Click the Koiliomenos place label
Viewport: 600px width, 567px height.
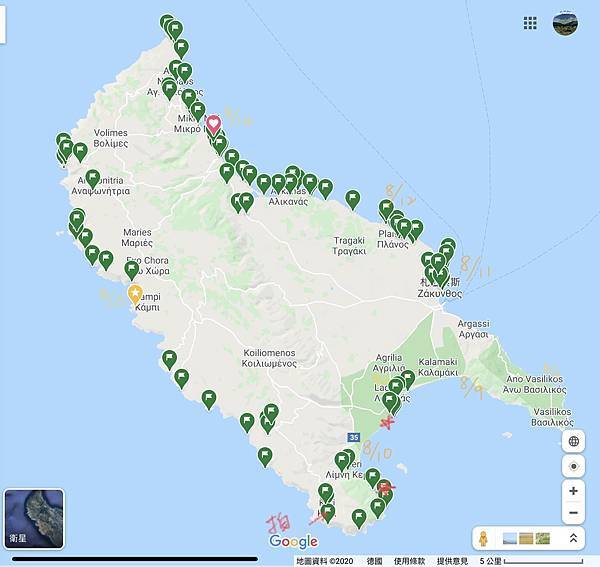tap(269, 358)
